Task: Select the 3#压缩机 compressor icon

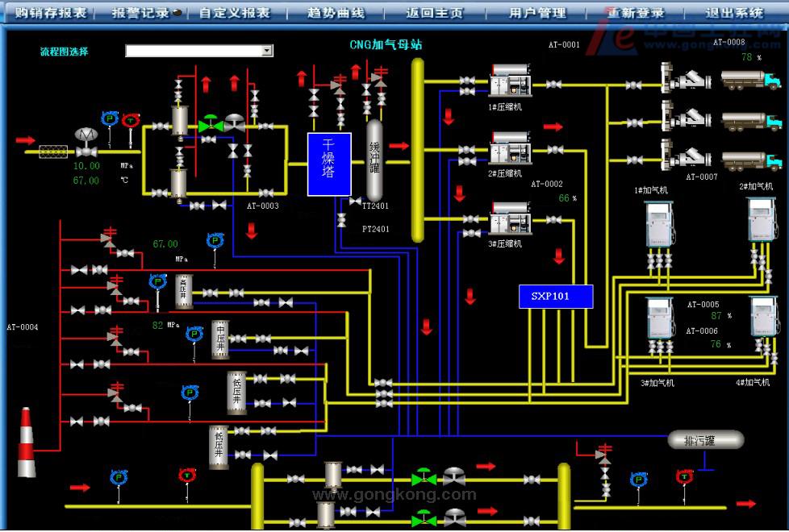Action: click(x=510, y=218)
